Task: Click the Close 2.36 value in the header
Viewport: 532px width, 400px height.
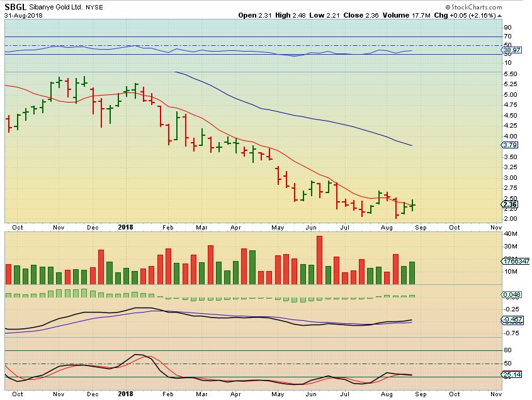Action: 361,15
